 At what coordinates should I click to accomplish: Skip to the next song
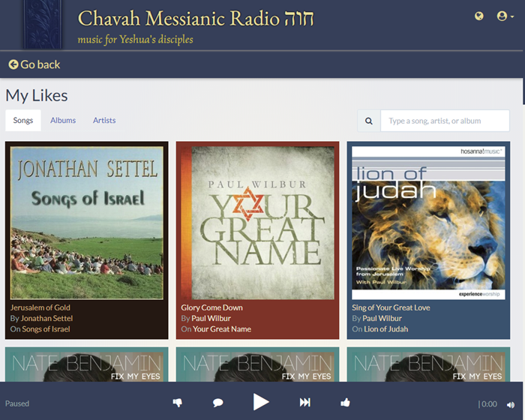[304, 402]
